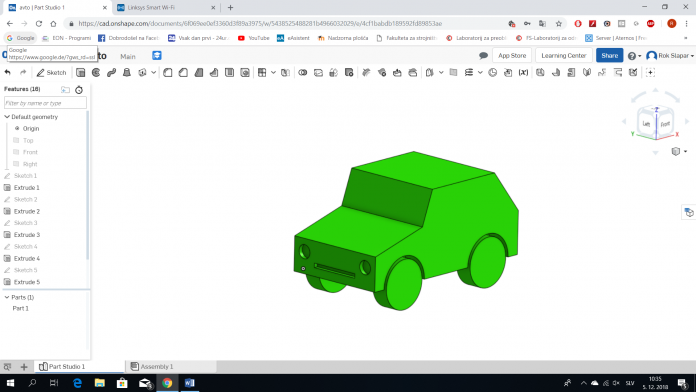Viewport: 696px width, 392px height.
Task: Toggle visibility of the Right plane
Action: pos(16,164)
